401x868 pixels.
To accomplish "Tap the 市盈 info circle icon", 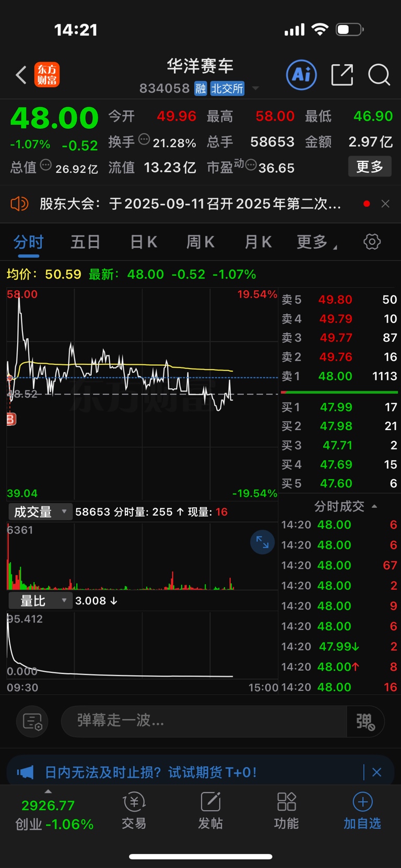I will click(251, 165).
